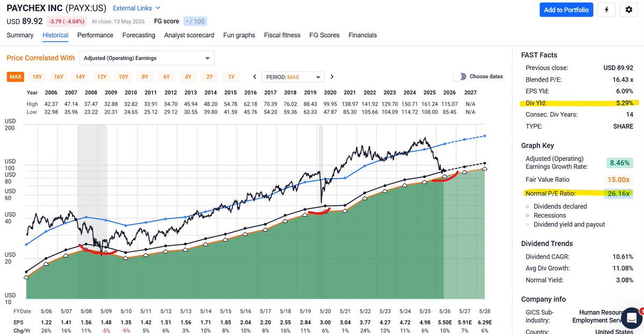Screen dimensions: 644x334
Task: Click the 5/28 EPS estimate 6.29E
Action: (484, 322)
